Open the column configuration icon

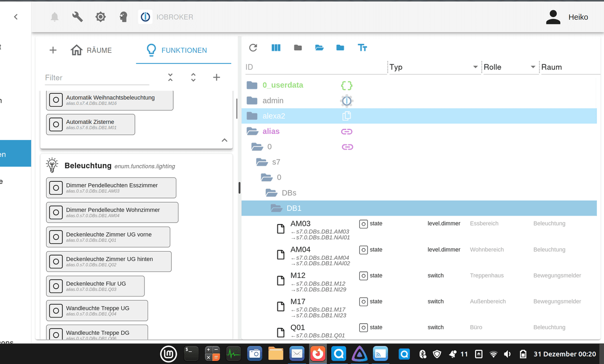click(276, 47)
